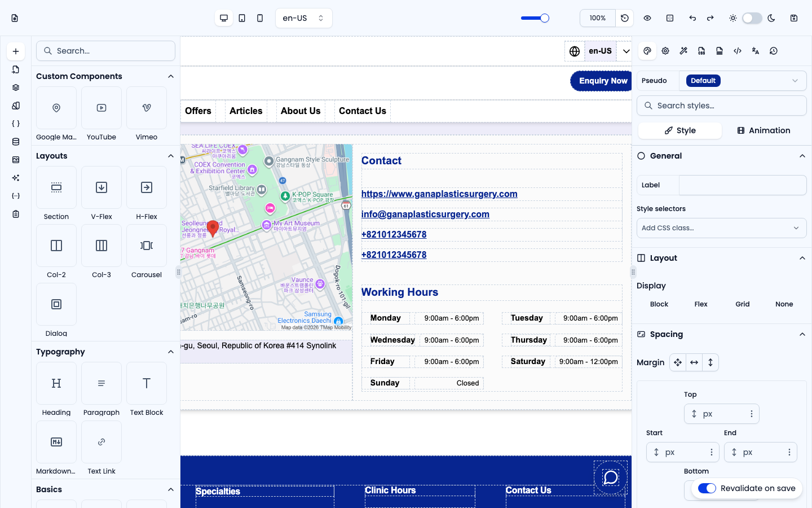Open the chat bubble icon in the footer

click(x=611, y=478)
